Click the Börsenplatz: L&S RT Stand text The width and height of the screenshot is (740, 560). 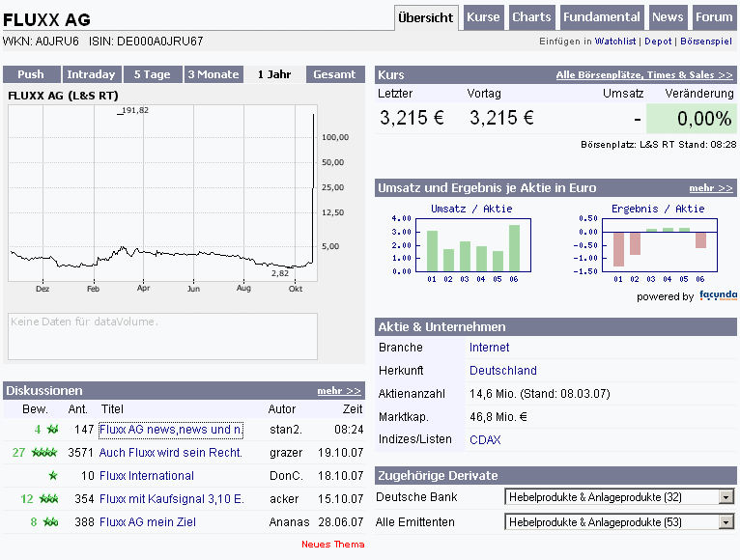658,145
